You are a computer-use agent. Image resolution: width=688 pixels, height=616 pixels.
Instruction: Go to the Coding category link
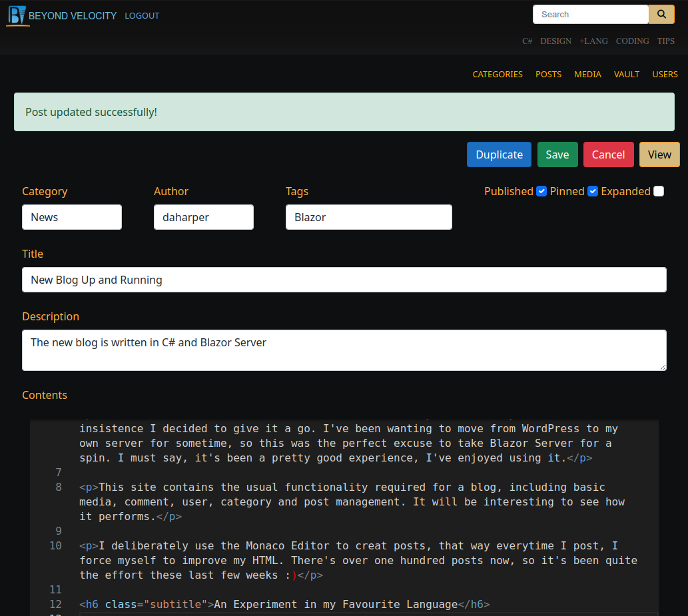pos(632,41)
